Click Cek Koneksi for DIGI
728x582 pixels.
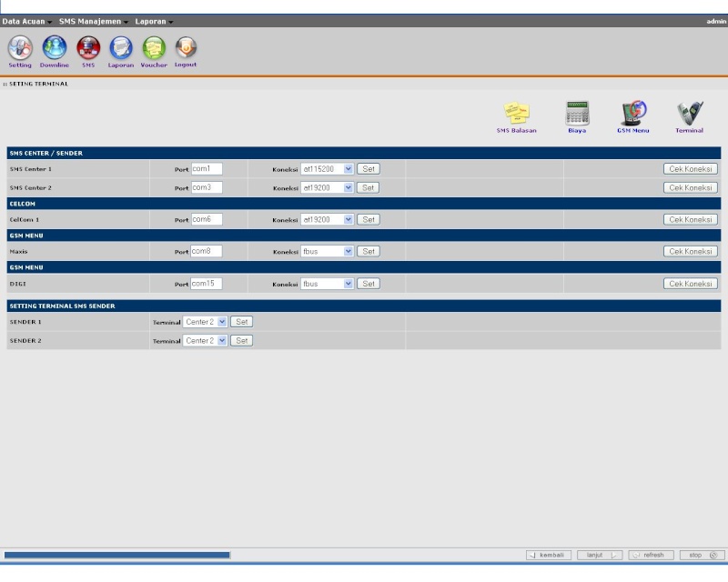point(691,284)
